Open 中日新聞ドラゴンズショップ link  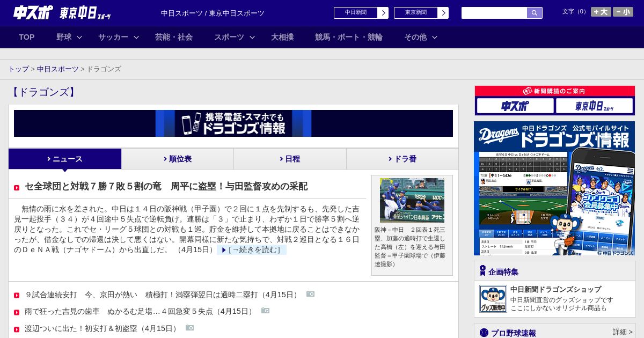tap(555, 289)
